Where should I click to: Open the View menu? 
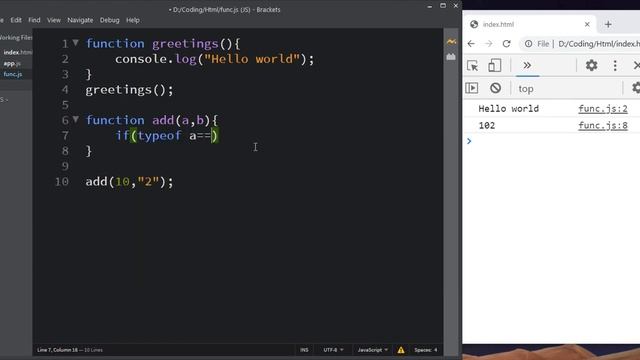(x=53, y=20)
